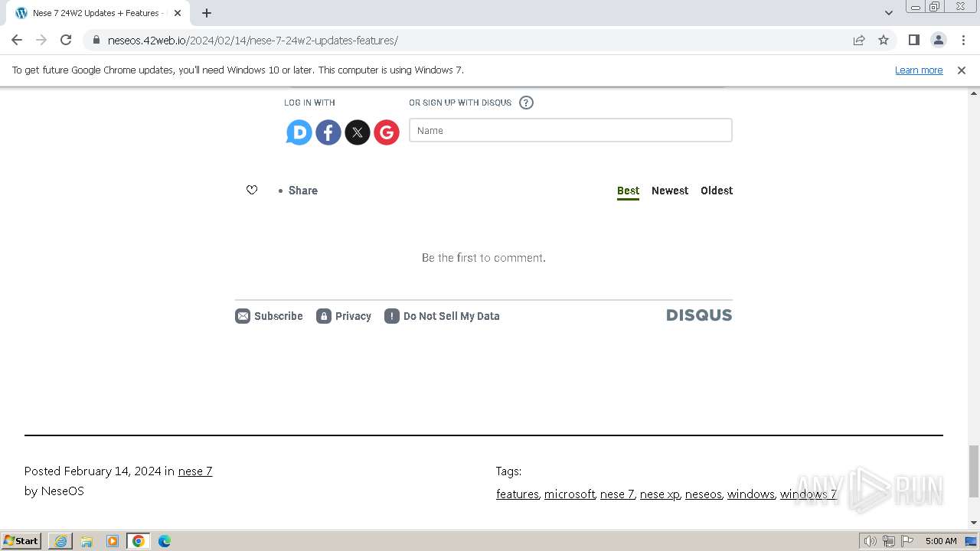Log in with the Facebook icon
The width and height of the screenshot is (980, 551).
click(x=328, y=132)
